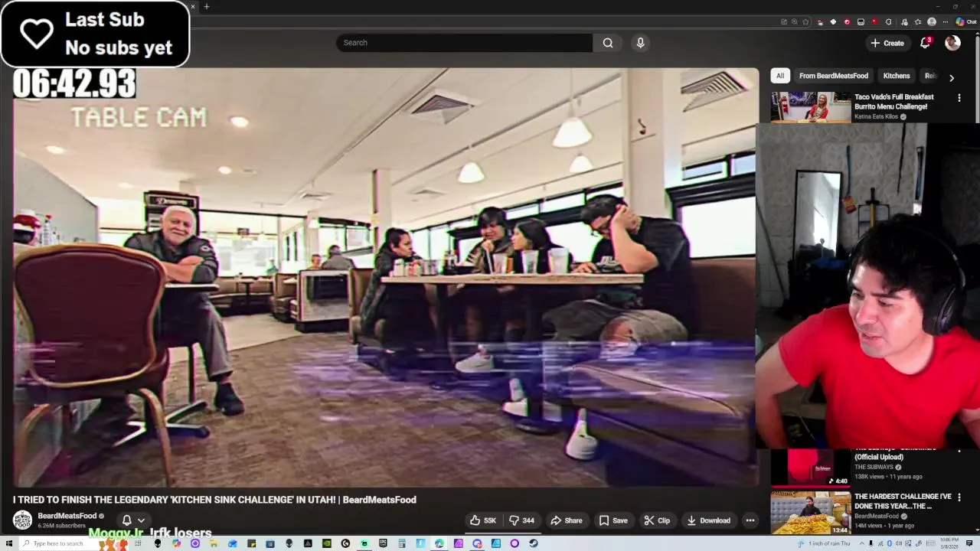Select the All filter chip
The image size is (980, 551).
780,76
